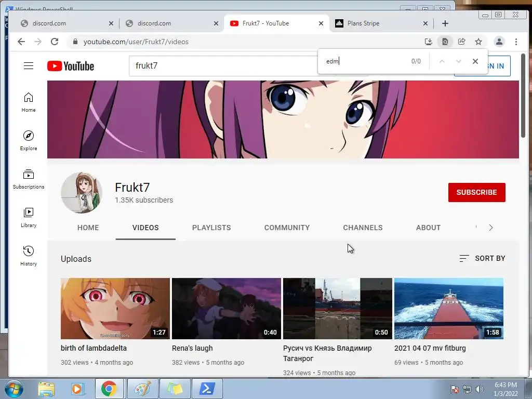Image resolution: width=532 pixels, height=399 pixels.
Task: Click the channel banner image
Action: pos(283,119)
